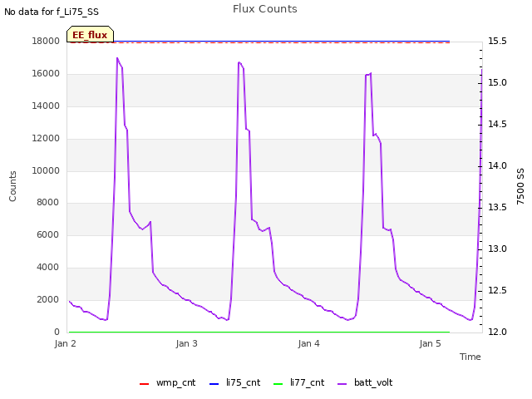532x399 pixels.
Task: Click the batt_volt peak on Jan 3
Action: [239, 62]
